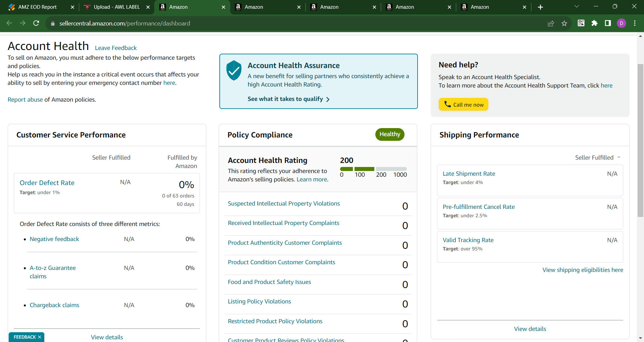Click the Report abuse link
This screenshot has height=342, width=644.
[25, 100]
